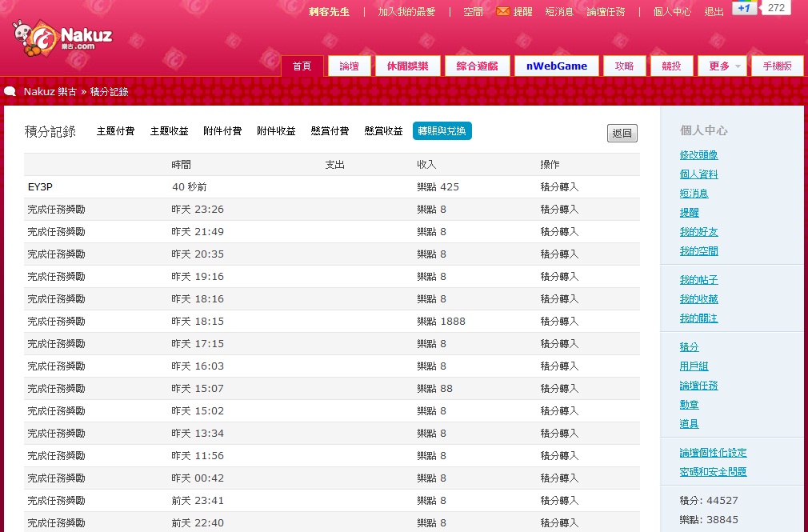Click the 樂點 425 income value
Viewport: 808px width, 532px height.
pyautogui.click(x=438, y=187)
